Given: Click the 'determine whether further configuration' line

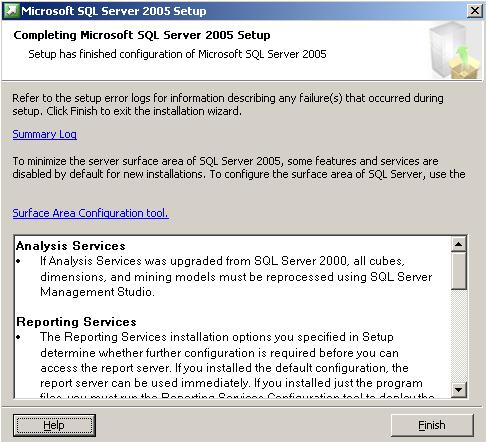Looking at the screenshot, I should [219, 353].
